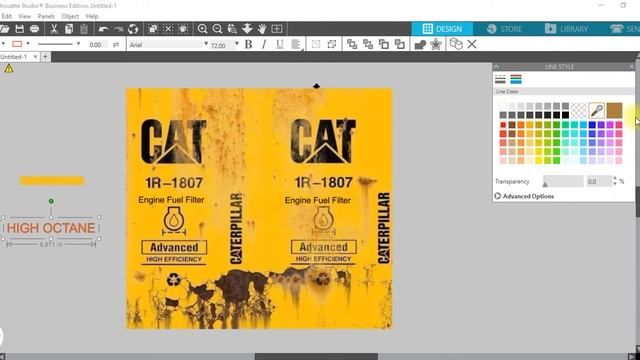Open the Object menu

[x=70, y=16]
